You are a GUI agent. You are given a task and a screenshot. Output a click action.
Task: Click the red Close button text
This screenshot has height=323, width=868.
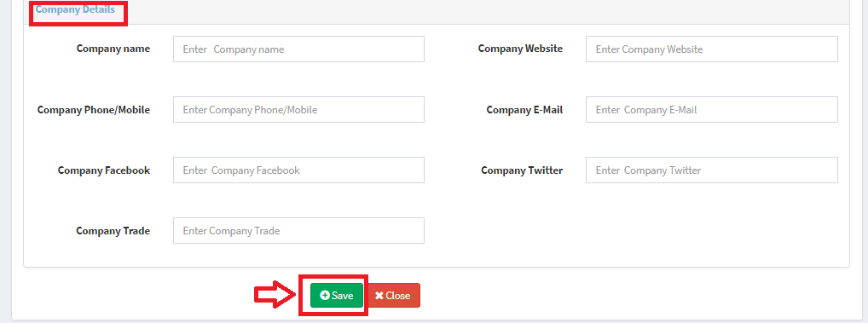398,296
